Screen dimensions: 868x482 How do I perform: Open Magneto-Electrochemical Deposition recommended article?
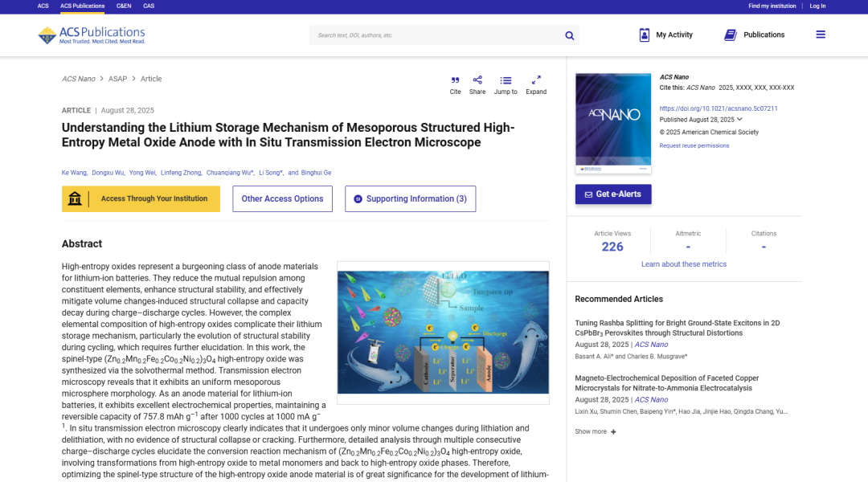[666, 383]
